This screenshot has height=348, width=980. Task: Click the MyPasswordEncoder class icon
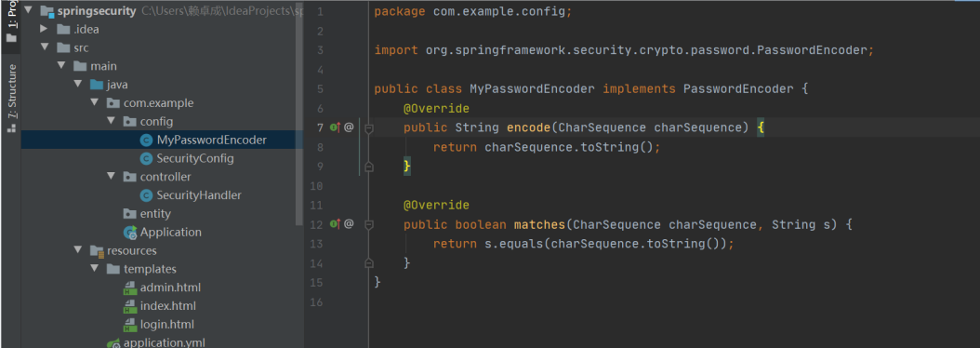point(146,141)
